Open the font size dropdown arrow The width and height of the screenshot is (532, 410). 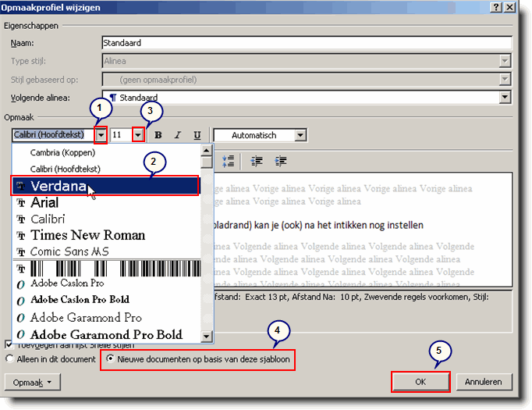coord(138,136)
